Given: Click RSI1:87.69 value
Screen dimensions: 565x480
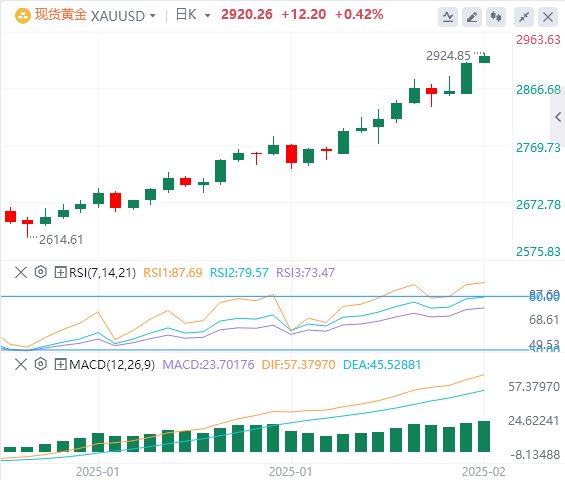Looking at the screenshot, I should [173, 272].
